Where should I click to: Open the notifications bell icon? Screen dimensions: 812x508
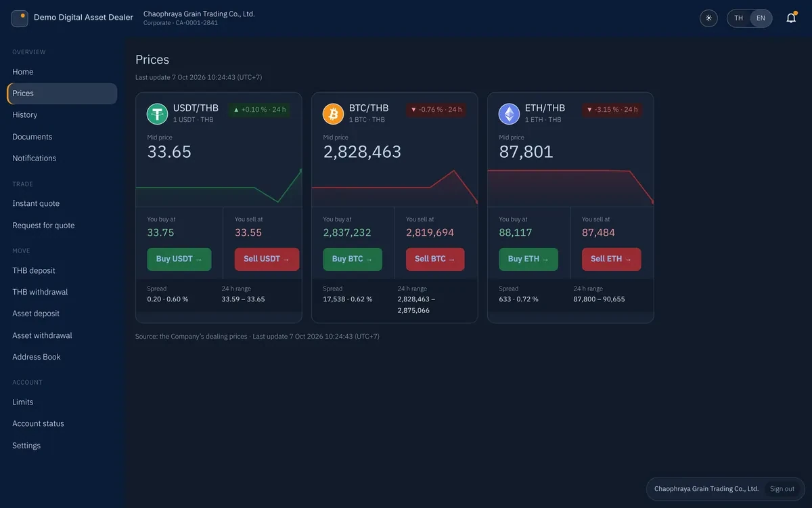point(791,18)
